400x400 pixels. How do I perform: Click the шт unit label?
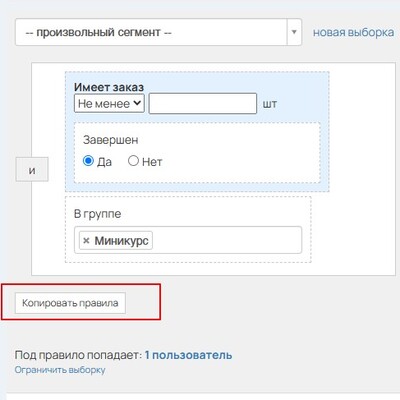(x=270, y=104)
